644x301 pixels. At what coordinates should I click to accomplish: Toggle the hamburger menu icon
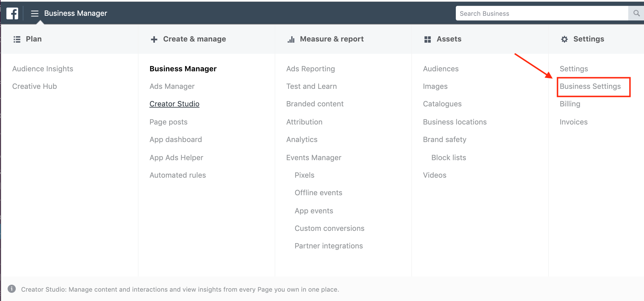[35, 13]
